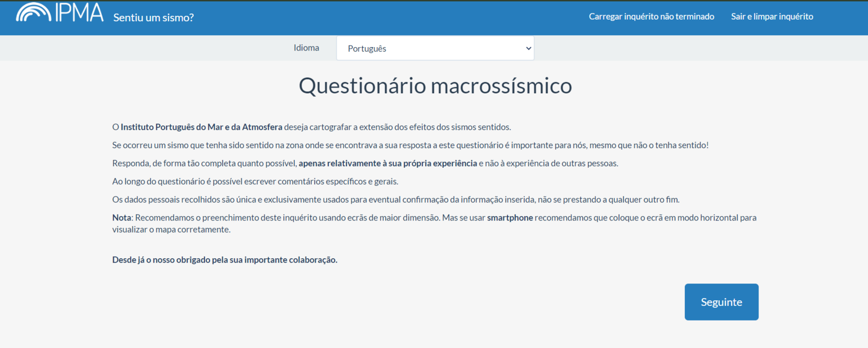Screen dimensions: 868x348
Task: Click bold 'Instituto Português do Mar e da Atmosfera'
Action: tap(201, 127)
